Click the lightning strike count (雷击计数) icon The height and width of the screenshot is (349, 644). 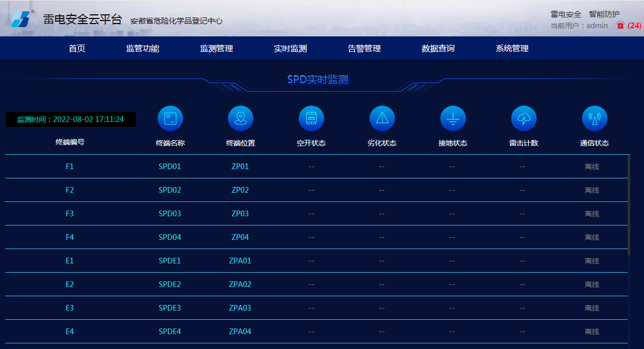point(523,118)
